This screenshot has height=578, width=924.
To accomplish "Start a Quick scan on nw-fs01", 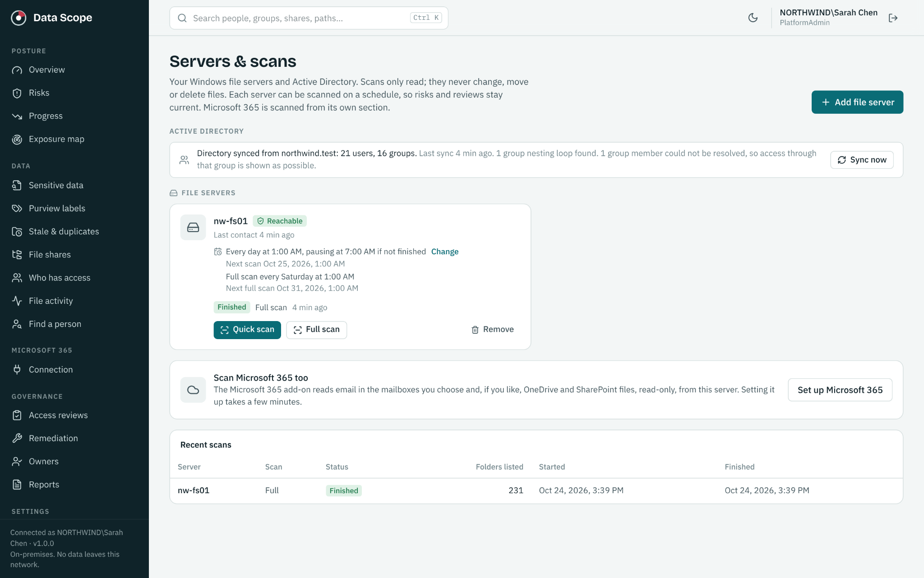I will tap(247, 330).
